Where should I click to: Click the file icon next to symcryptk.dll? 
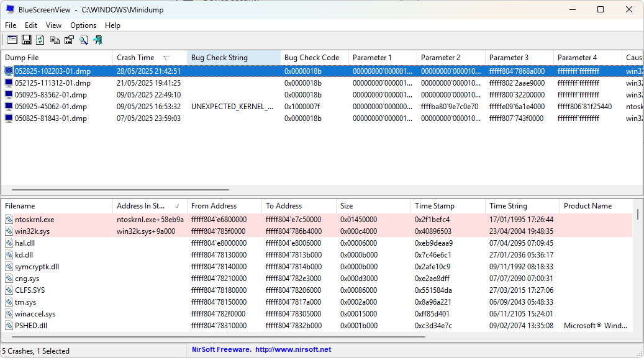9,266
